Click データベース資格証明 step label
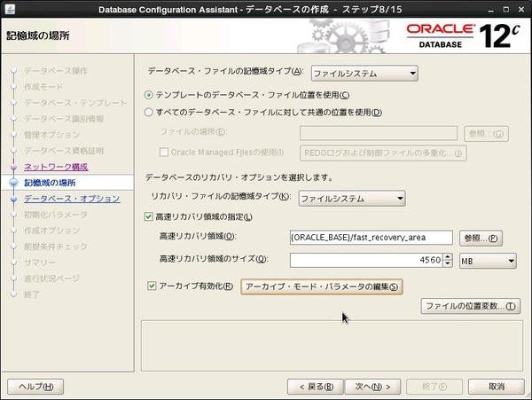 click(64, 151)
